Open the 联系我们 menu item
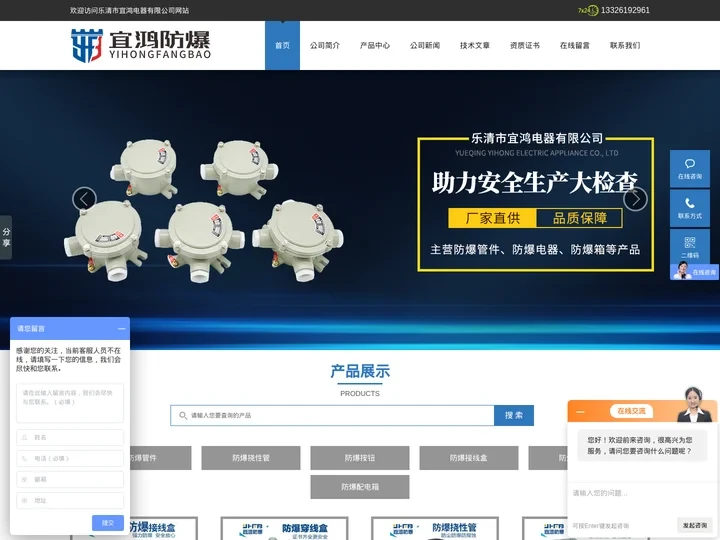This screenshot has height=540, width=720. click(625, 45)
